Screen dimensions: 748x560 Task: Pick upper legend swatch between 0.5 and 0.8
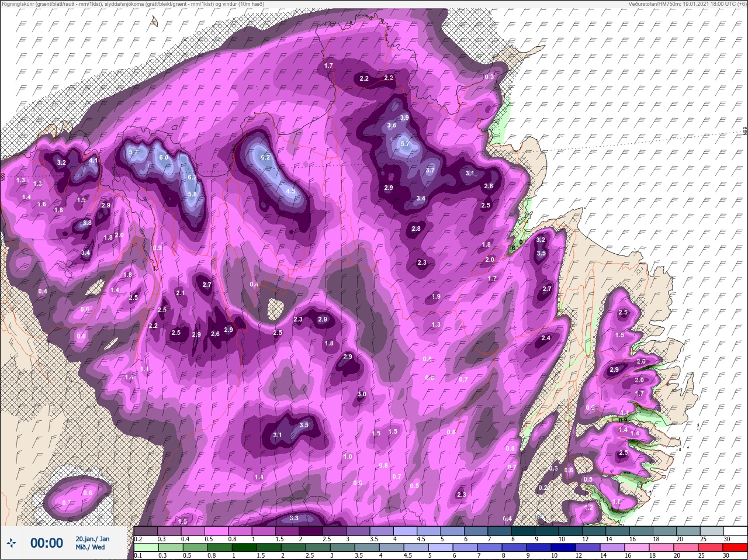pos(217,531)
